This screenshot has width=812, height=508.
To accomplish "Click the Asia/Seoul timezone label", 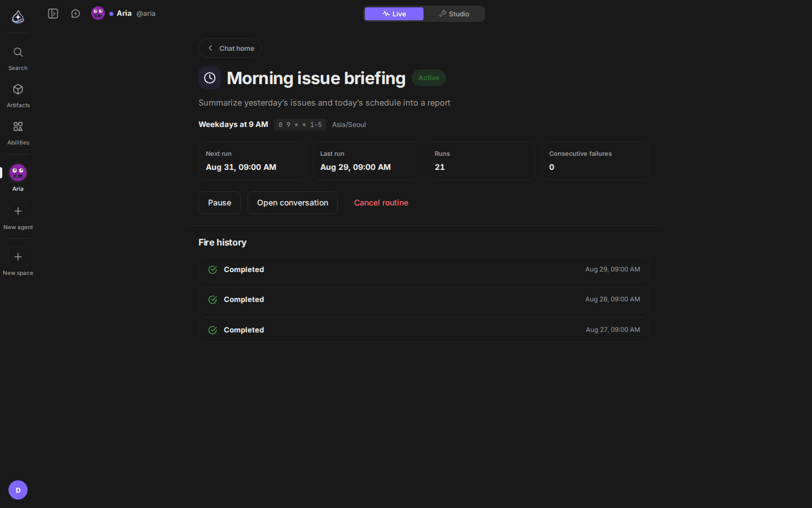I will coord(349,125).
